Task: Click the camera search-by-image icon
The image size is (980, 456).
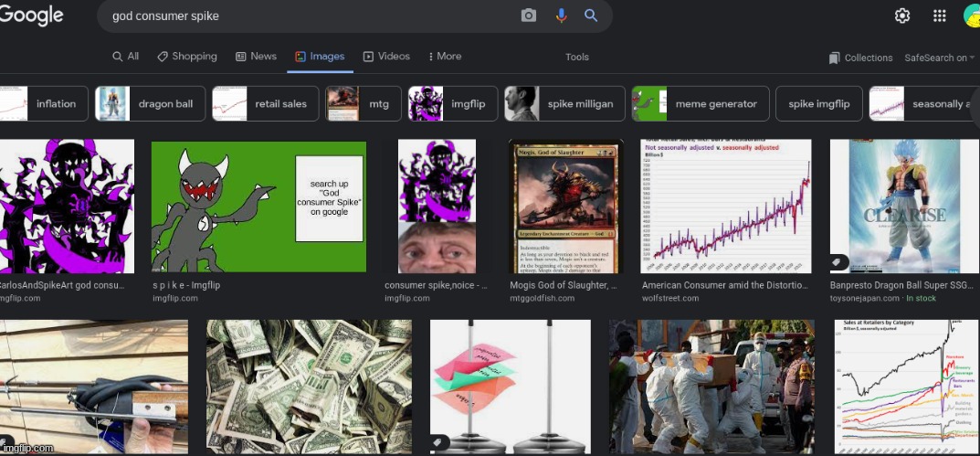Action: 529,16
